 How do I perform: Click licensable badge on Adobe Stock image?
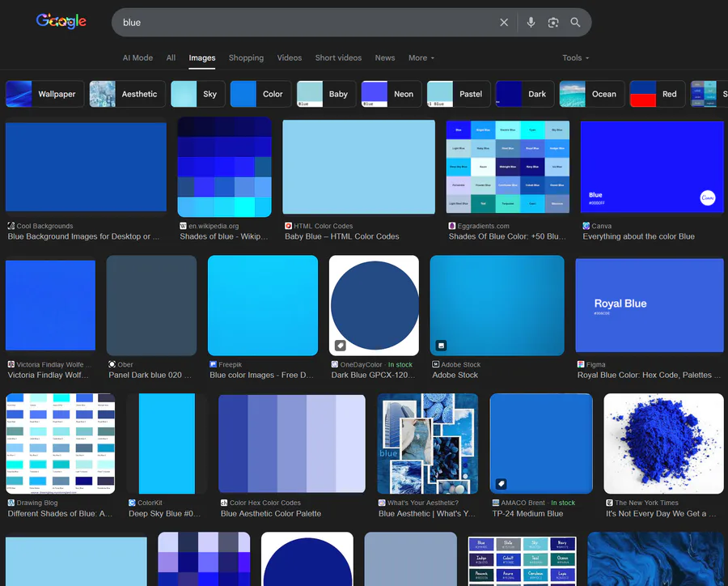[441, 346]
